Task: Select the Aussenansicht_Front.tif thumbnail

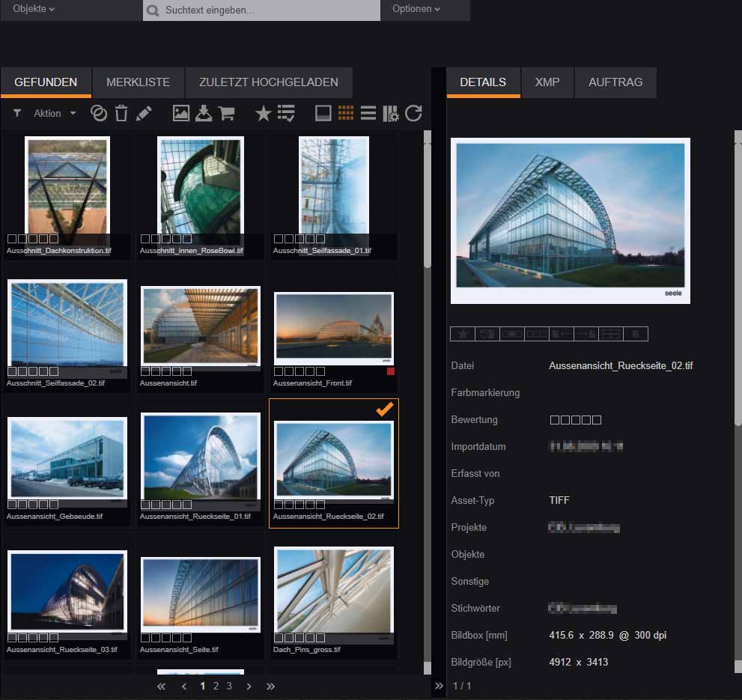Action: point(334,329)
